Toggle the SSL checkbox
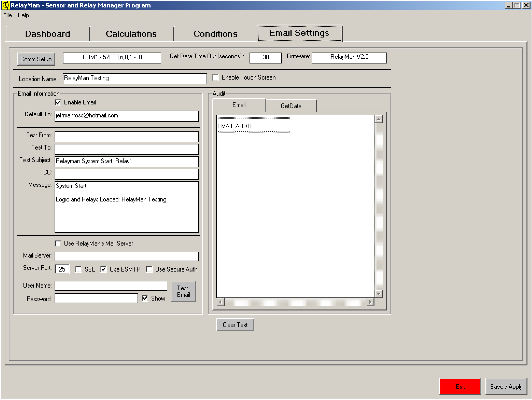Image resolution: width=532 pixels, height=400 pixels. (79, 270)
